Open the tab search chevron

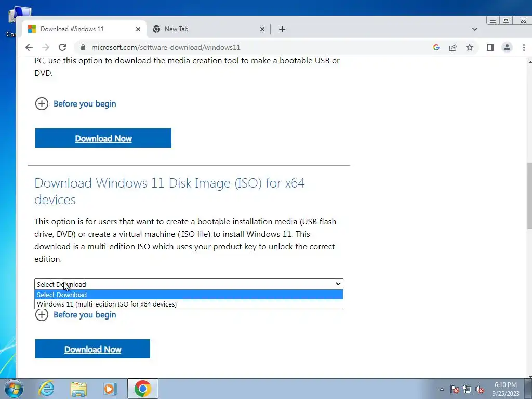(x=475, y=29)
